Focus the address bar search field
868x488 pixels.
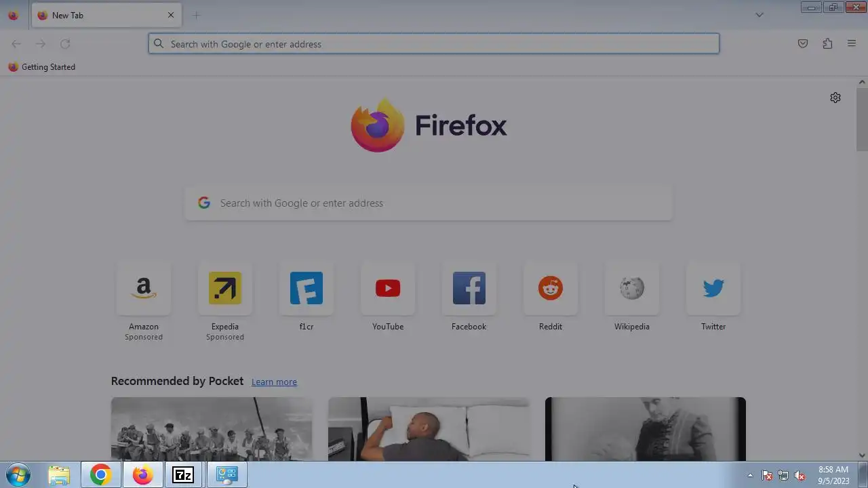pos(434,44)
